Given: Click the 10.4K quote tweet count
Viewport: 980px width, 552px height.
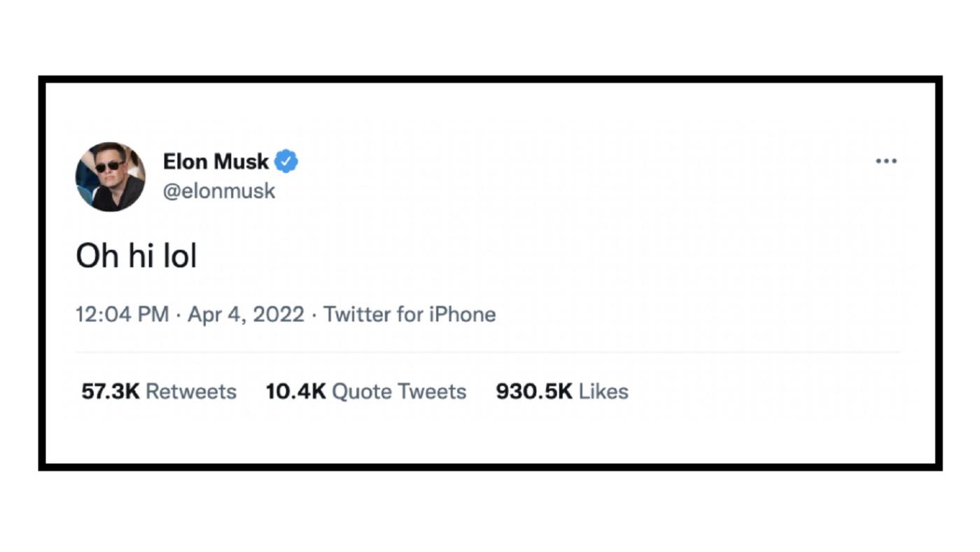Looking at the screenshot, I should (295, 391).
